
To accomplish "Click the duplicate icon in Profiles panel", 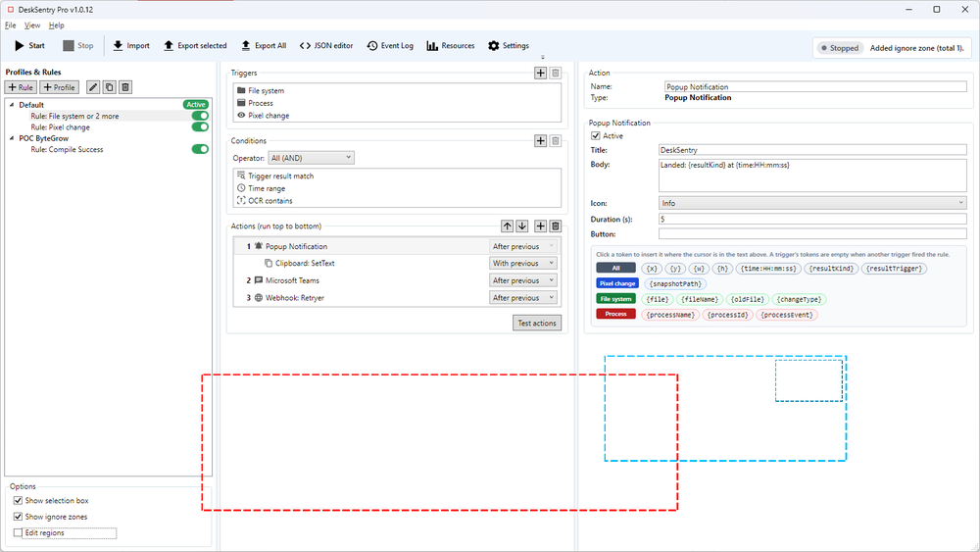I will (109, 87).
